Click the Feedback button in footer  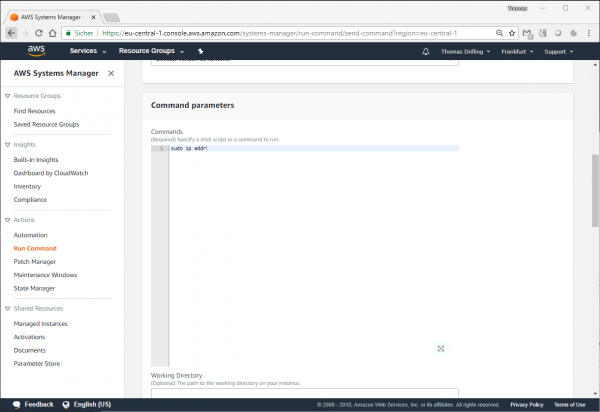(33, 405)
